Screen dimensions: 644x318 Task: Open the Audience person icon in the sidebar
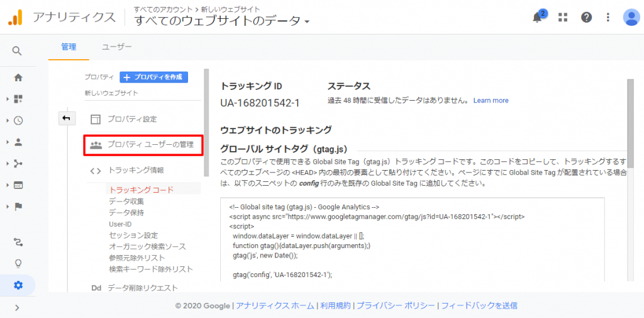(18, 142)
